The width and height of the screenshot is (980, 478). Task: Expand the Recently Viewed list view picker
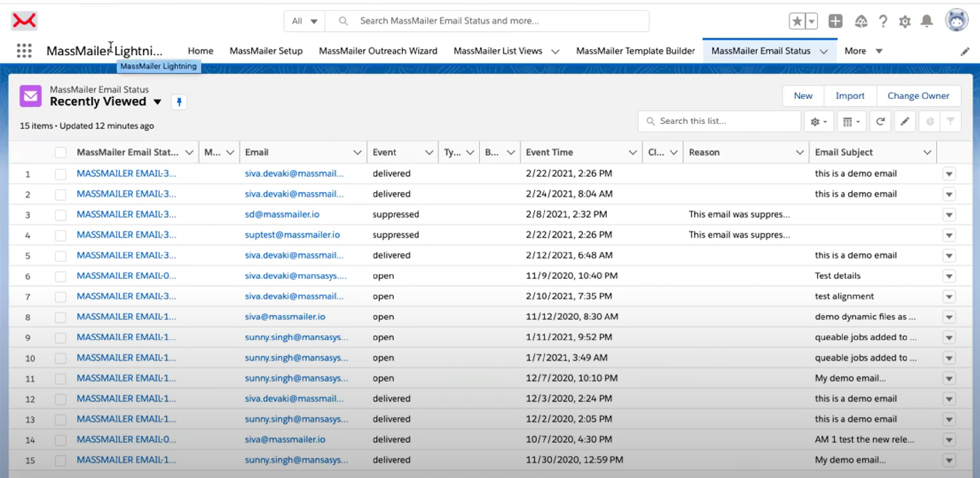pyautogui.click(x=157, y=102)
